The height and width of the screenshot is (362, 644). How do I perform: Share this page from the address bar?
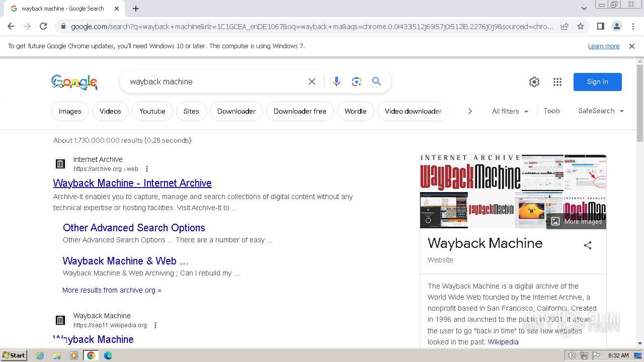(565, 26)
